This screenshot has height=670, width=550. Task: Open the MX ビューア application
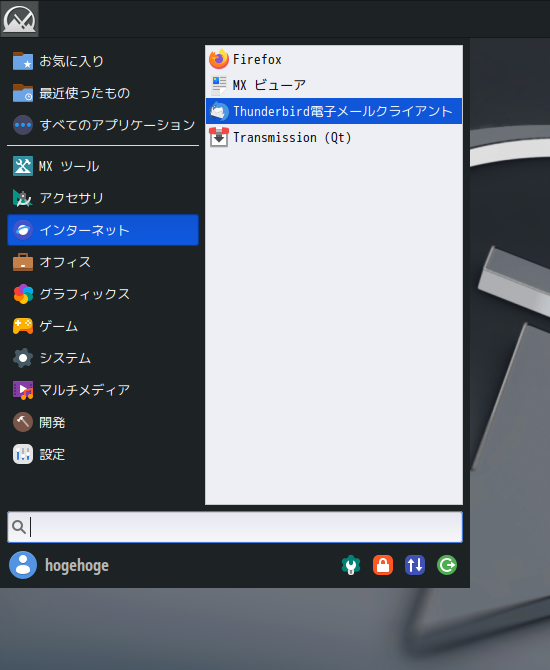[334, 85]
